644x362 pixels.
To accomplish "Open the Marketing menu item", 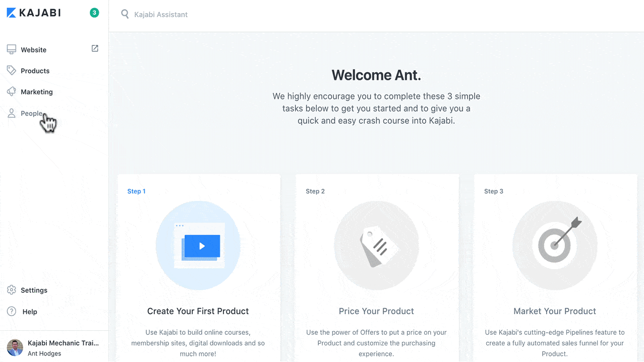I will tap(36, 92).
